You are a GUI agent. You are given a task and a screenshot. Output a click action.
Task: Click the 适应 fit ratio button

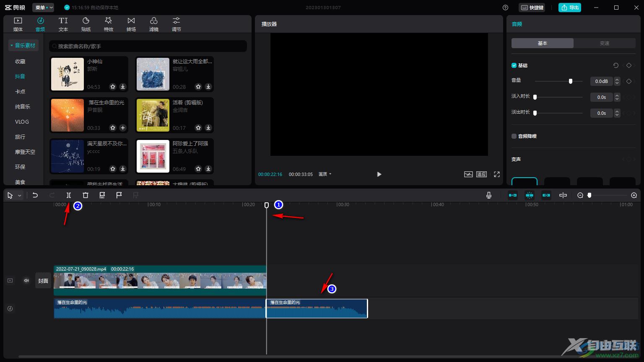pos(481,174)
